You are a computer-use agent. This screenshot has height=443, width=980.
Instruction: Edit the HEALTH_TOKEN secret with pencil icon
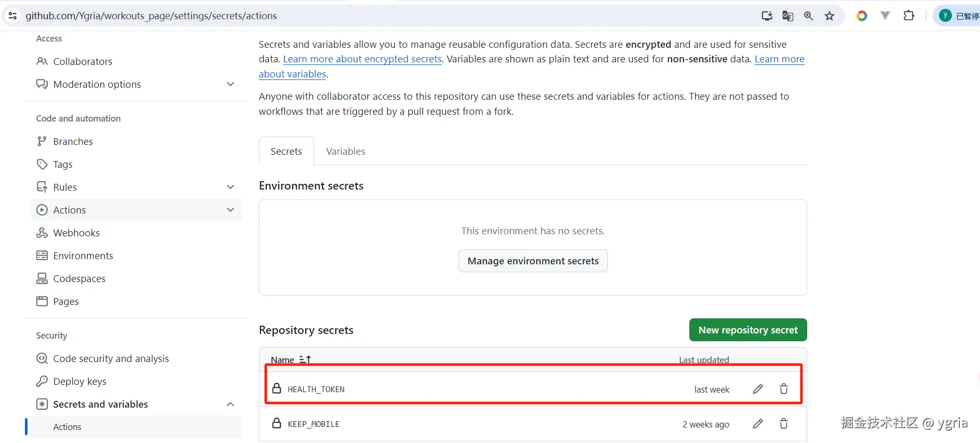pyautogui.click(x=758, y=389)
